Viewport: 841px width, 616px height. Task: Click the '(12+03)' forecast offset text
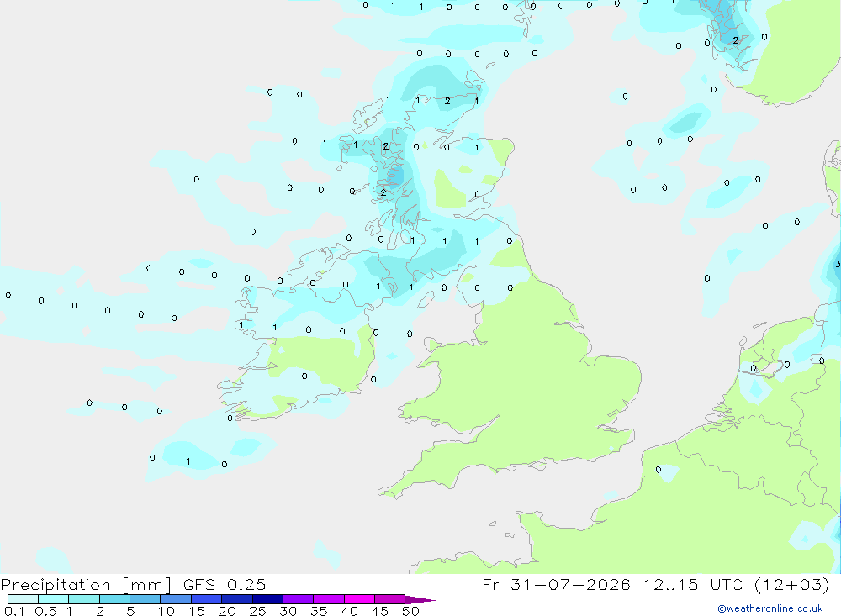tap(792, 584)
